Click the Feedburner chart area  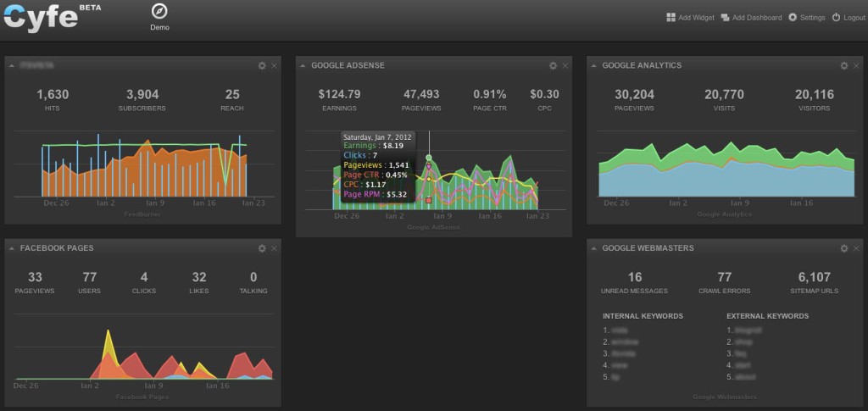point(144,165)
